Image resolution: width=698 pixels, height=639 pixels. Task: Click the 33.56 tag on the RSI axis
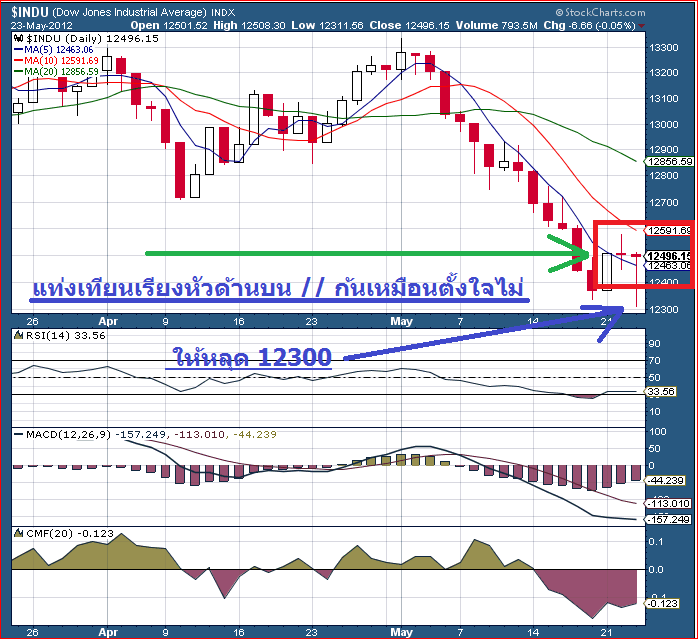point(661,391)
